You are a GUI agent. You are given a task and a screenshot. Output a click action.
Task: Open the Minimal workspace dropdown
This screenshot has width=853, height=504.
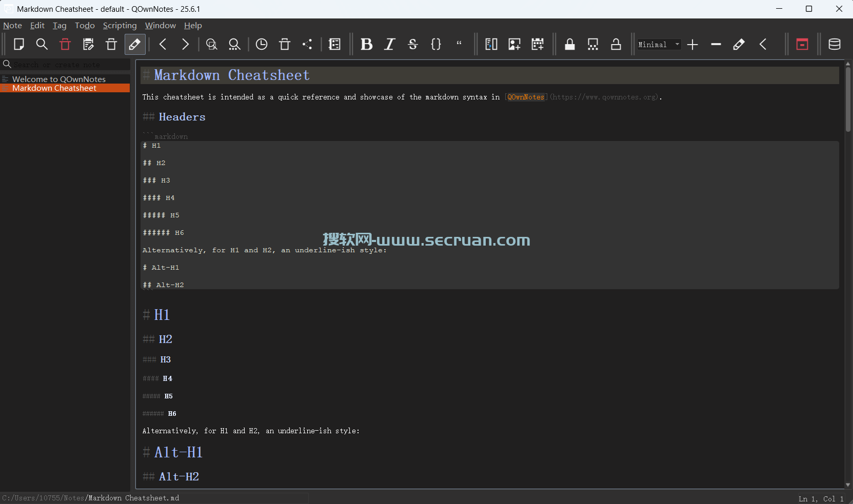click(659, 45)
